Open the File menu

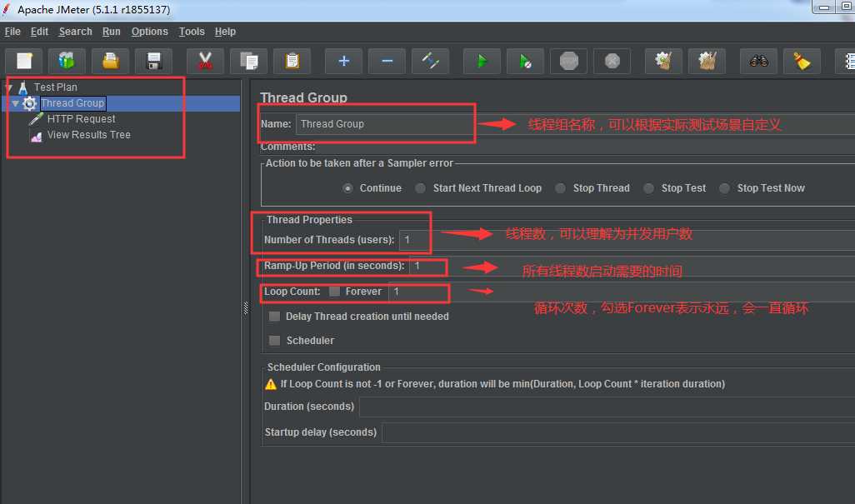click(x=12, y=32)
